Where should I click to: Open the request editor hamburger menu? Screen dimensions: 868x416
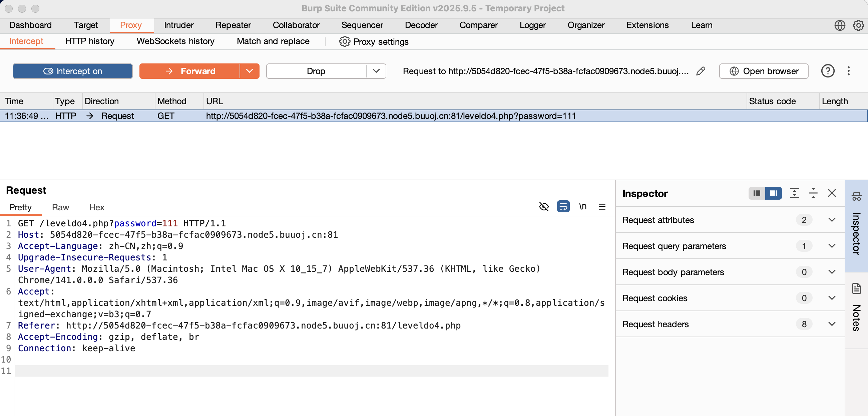[602, 206]
